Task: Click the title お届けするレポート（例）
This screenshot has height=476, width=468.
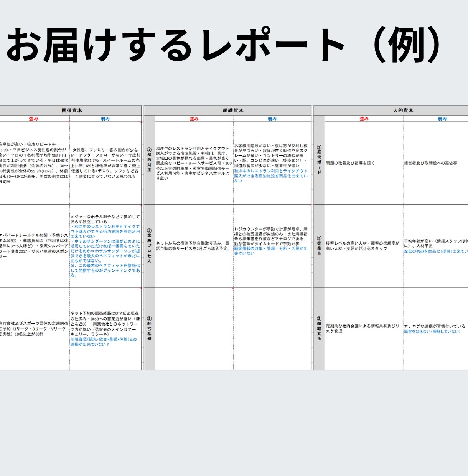Action: (x=225, y=45)
